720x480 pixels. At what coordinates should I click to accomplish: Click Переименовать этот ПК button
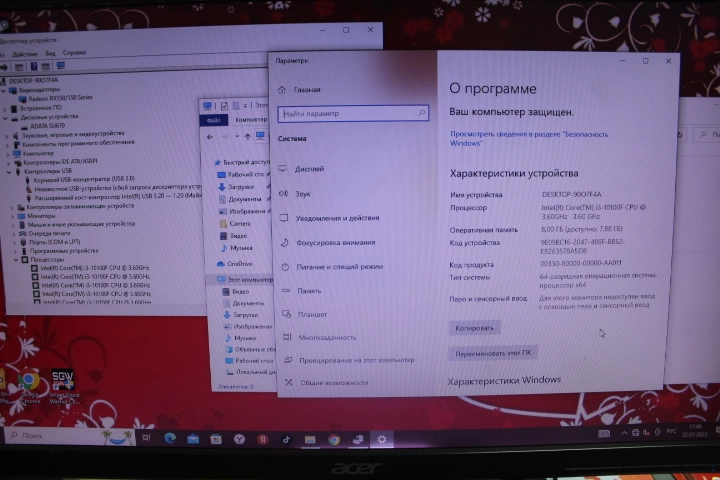coord(493,353)
